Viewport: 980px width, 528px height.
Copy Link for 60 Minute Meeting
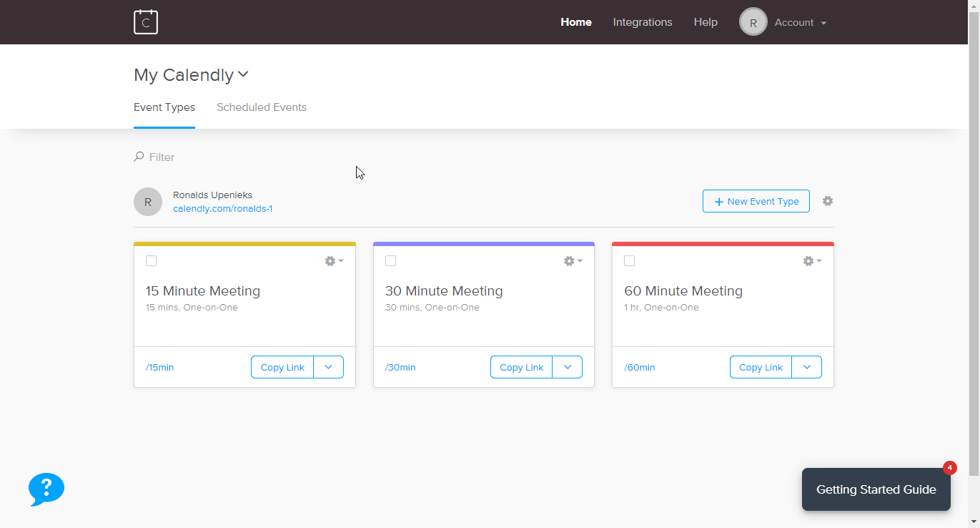click(760, 366)
